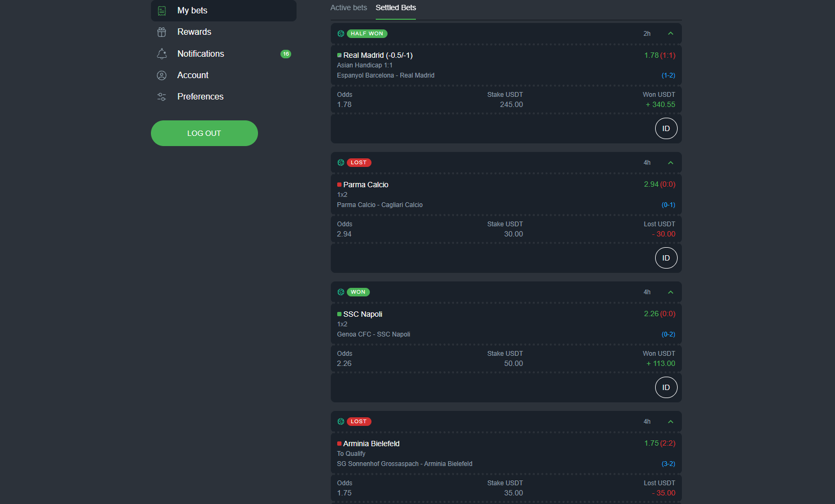Screen dimensions: 835x504
Task: Click the 245.00 stake value
Action: point(512,105)
